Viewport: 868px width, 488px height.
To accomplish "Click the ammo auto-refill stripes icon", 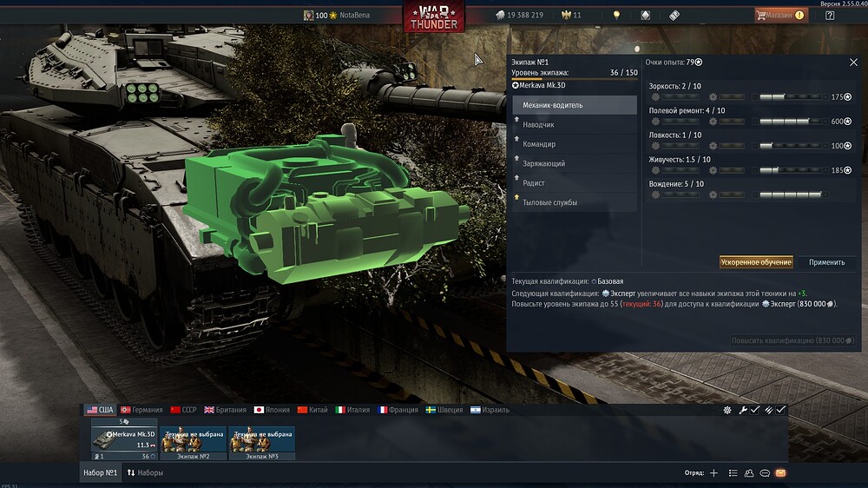I will [x=769, y=410].
